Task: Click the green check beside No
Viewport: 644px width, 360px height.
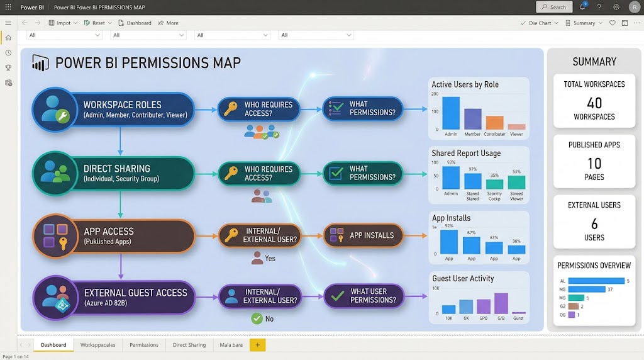Action: [x=257, y=318]
